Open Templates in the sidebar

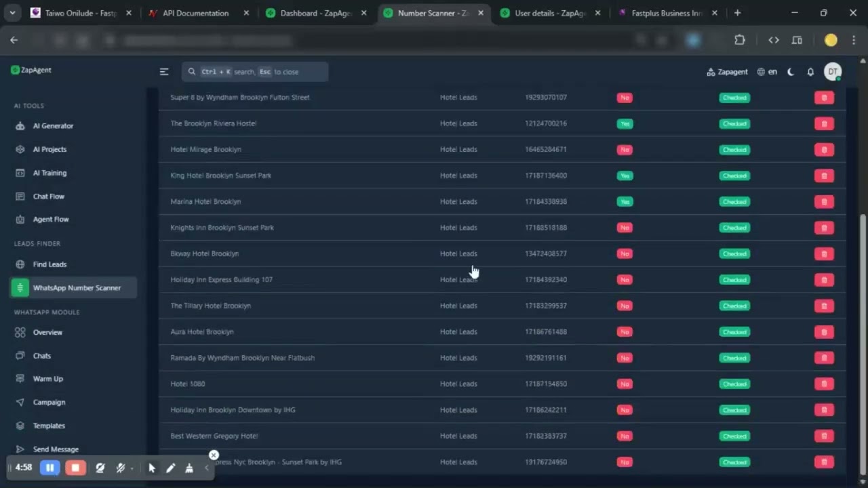(x=49, y=426)
